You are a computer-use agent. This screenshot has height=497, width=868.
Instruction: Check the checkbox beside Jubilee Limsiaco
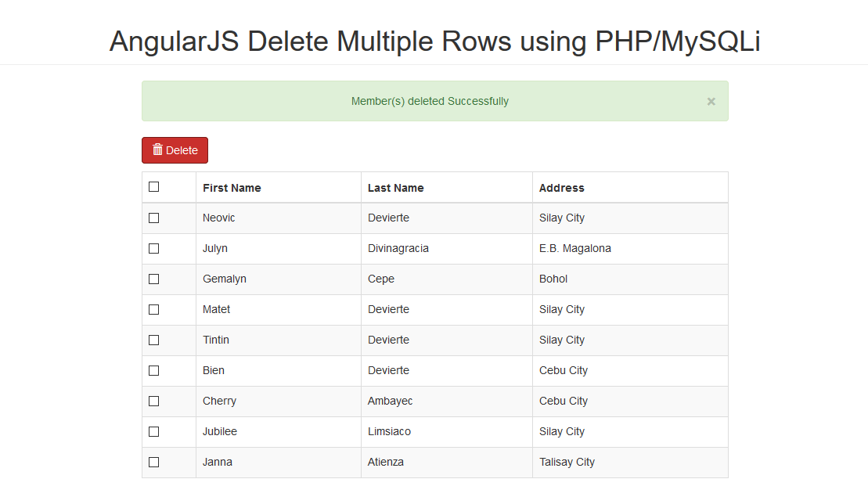pos(153,431)
